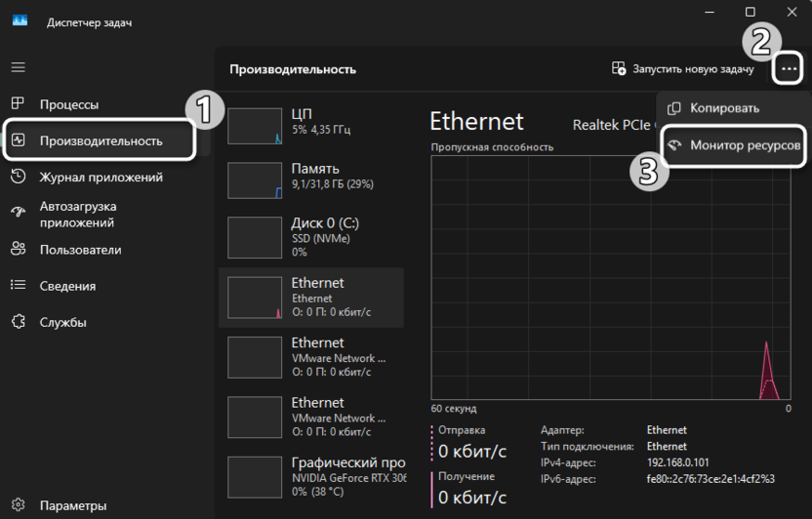Click the Ethernet throughput graph area

611,277
